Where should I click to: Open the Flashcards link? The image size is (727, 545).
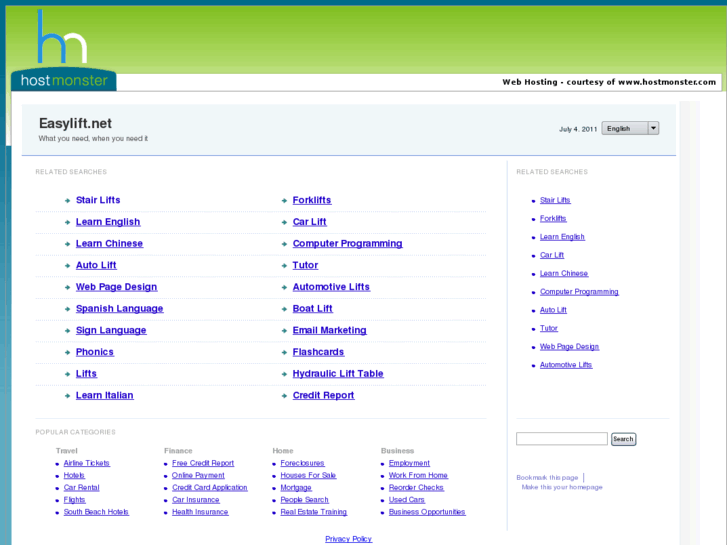(x=319, y=352)
